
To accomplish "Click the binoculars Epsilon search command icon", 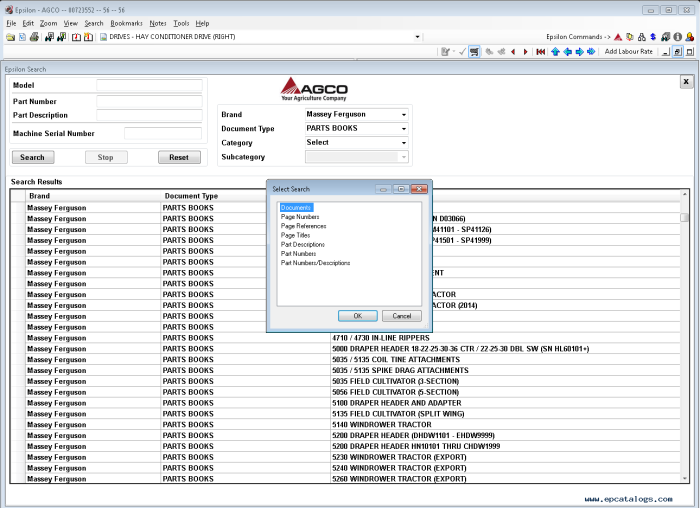I will pyautogui.click(x=666, y=37).
